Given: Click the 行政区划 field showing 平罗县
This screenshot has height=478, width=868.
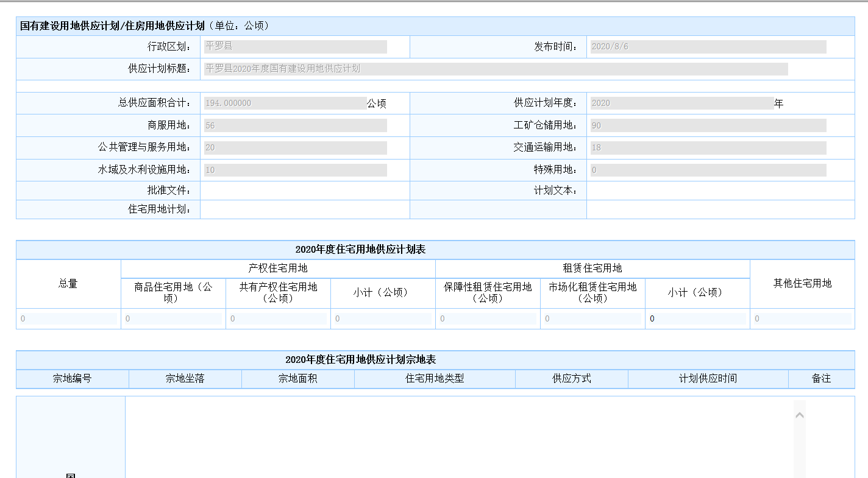Looking at the screenshot, I should 295,47.
